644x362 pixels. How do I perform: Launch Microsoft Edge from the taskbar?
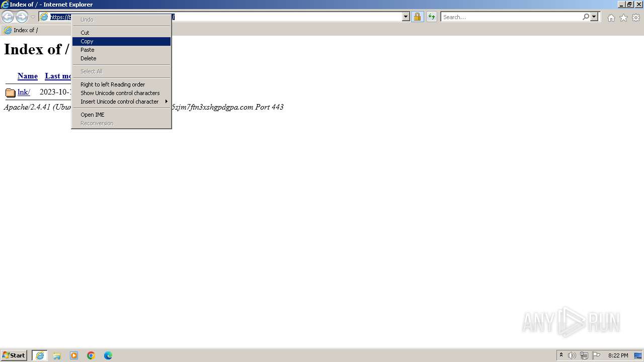pyautogui.click(x=108, y=355)
